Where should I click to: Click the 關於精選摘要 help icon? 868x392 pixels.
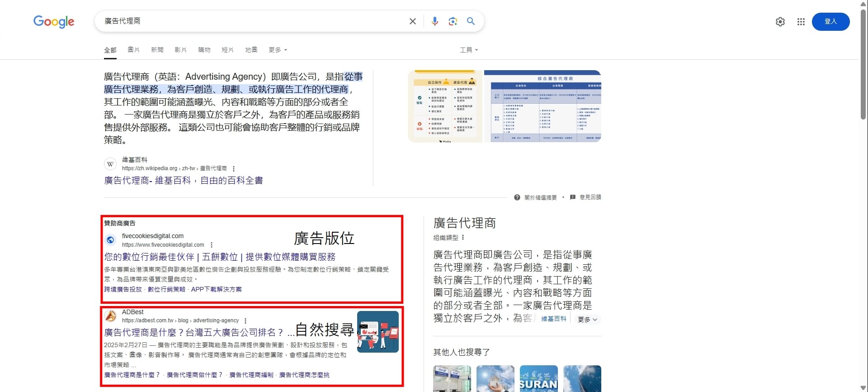click(x=517, y=197)
